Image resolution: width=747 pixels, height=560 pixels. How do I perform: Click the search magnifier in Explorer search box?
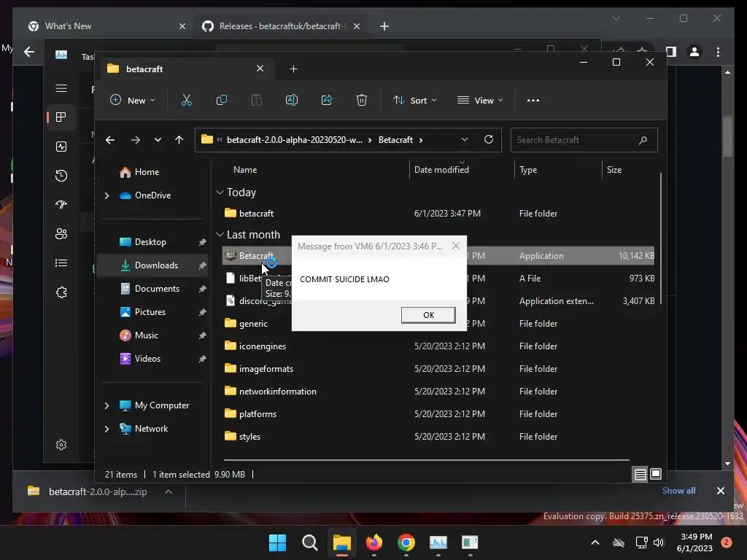click(643, 140)
